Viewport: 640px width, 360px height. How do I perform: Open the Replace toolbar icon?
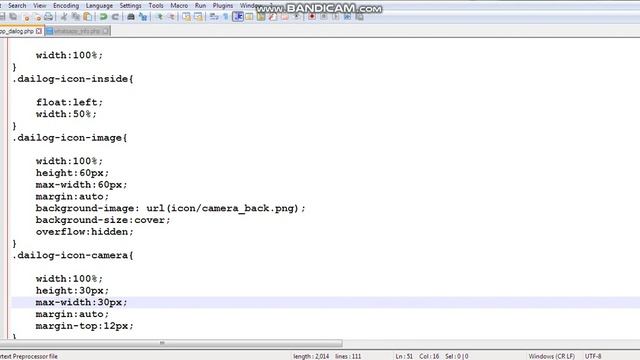(x=143, y=17)
